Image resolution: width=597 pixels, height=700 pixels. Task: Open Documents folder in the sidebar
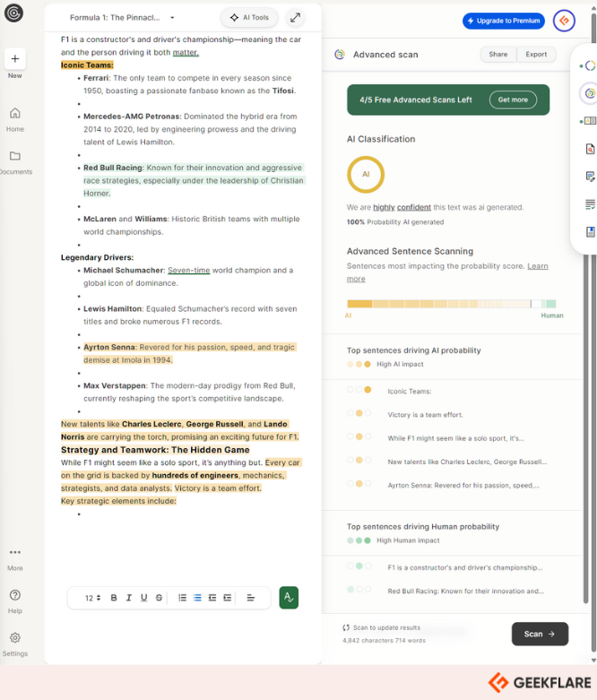14,162
